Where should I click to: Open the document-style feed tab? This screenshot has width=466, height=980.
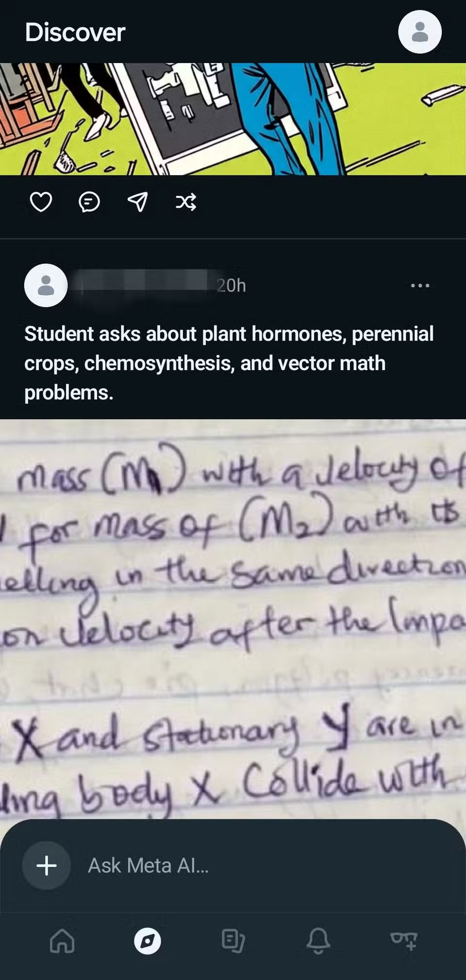233,941
